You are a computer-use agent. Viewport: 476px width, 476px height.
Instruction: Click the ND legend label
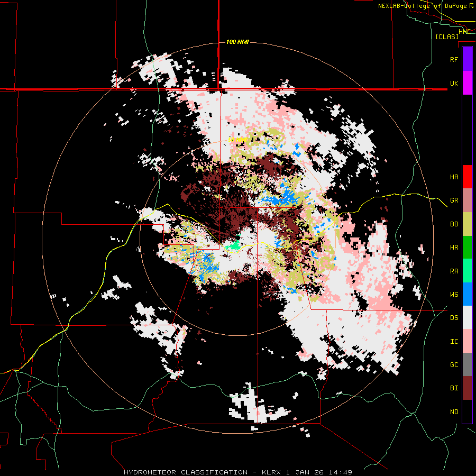454,411
